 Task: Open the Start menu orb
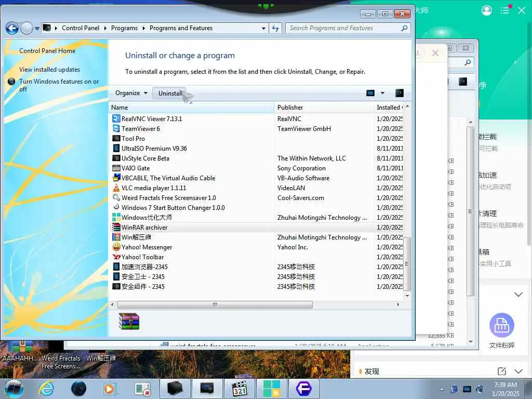pos(14,389)
